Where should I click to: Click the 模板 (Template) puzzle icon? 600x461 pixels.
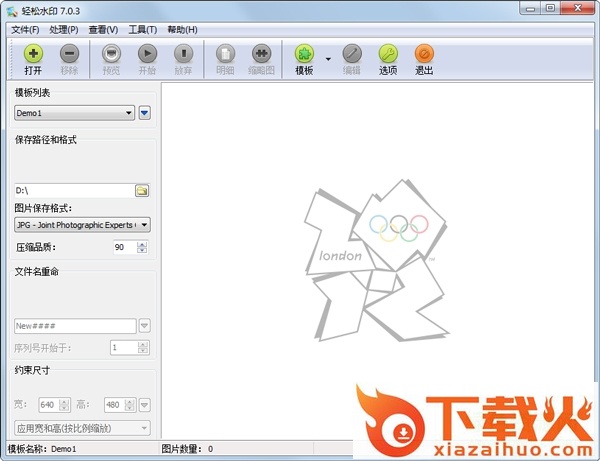coord(305,54)
